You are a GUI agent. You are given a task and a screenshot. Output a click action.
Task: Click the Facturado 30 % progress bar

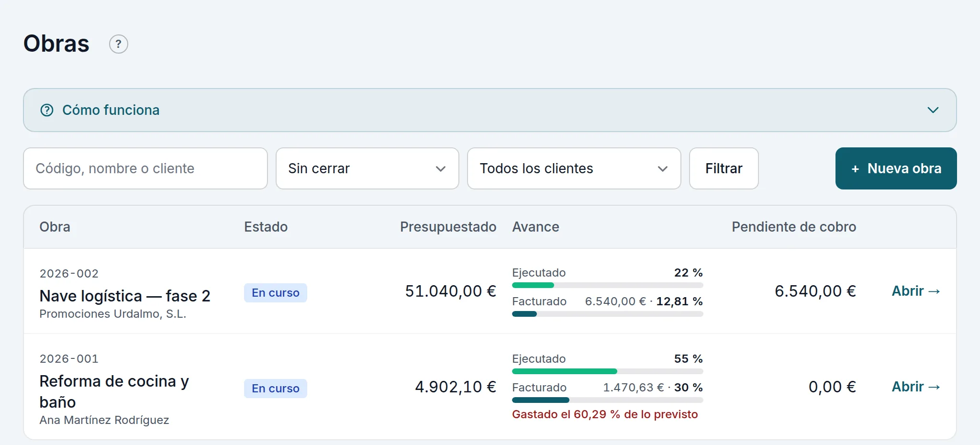(x=608, y=400)
